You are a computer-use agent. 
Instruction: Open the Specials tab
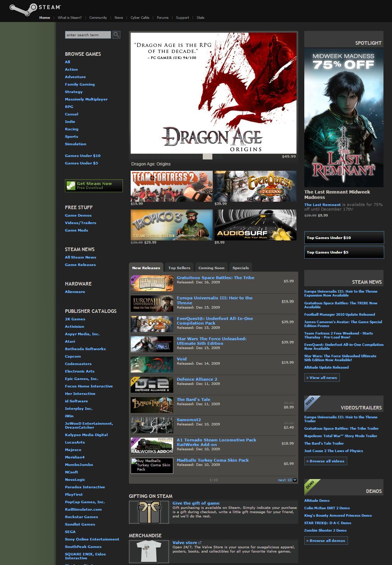240,268
